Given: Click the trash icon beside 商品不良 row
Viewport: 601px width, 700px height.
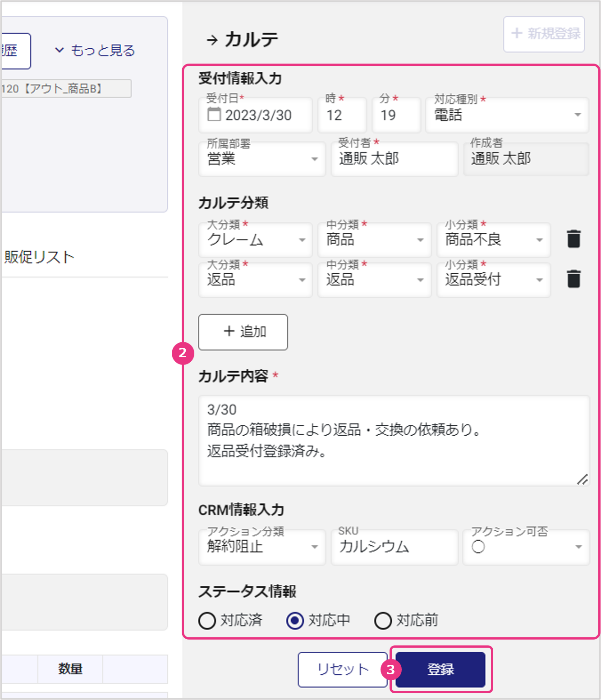Looking at the screenshot, I should (573, 239).
